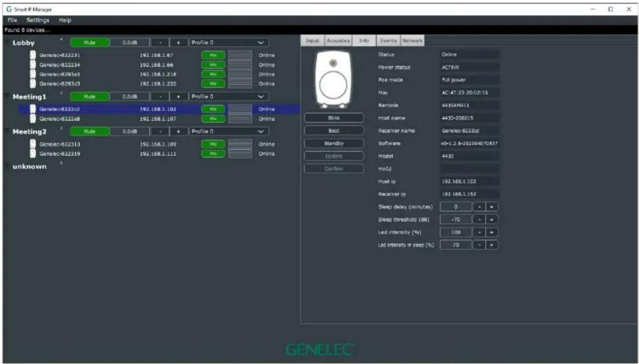The width and height of the screenshot is (639, 364).
Task: Select the Info tab
Action: pyautogui.click(x=363, y=40)
